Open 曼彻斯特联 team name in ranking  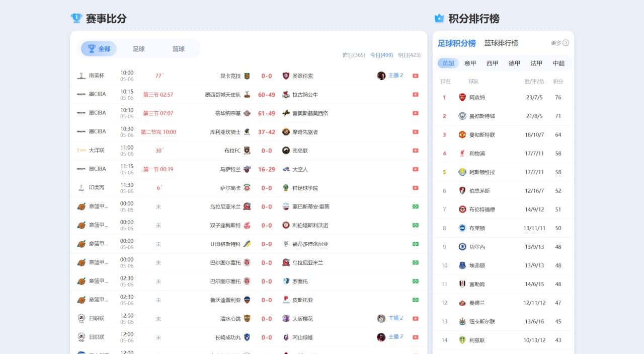tap(482, 135)
